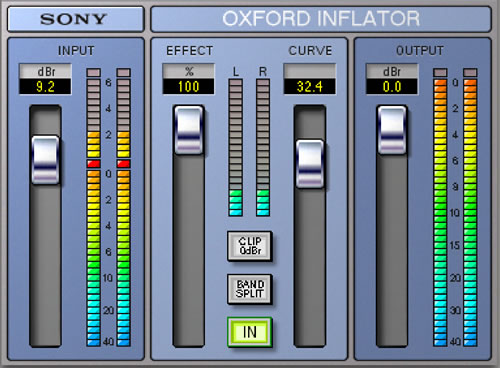Click the left input meter top overload indicator
This screenshot has width=500, height=368.
coord(94,72)
